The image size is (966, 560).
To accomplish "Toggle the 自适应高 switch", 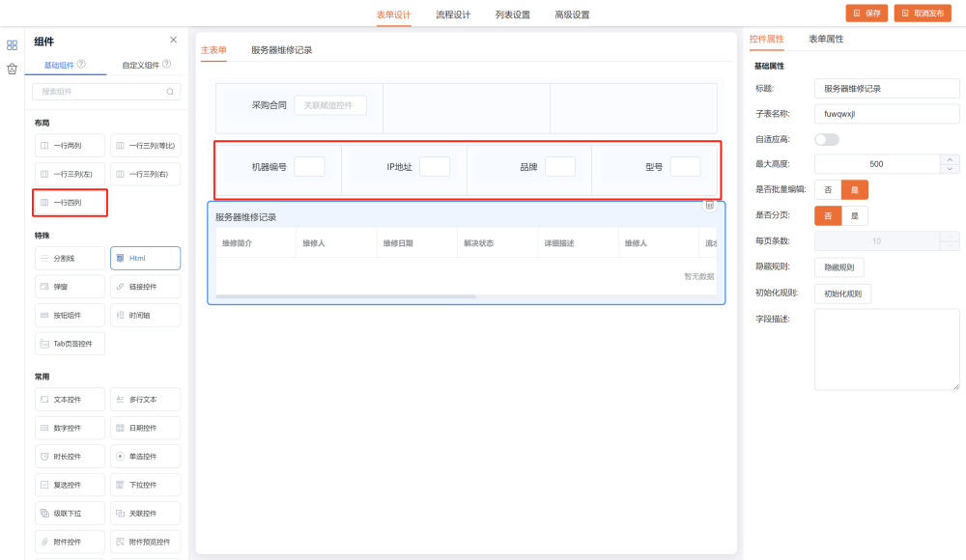I will [x=827, y=139].
